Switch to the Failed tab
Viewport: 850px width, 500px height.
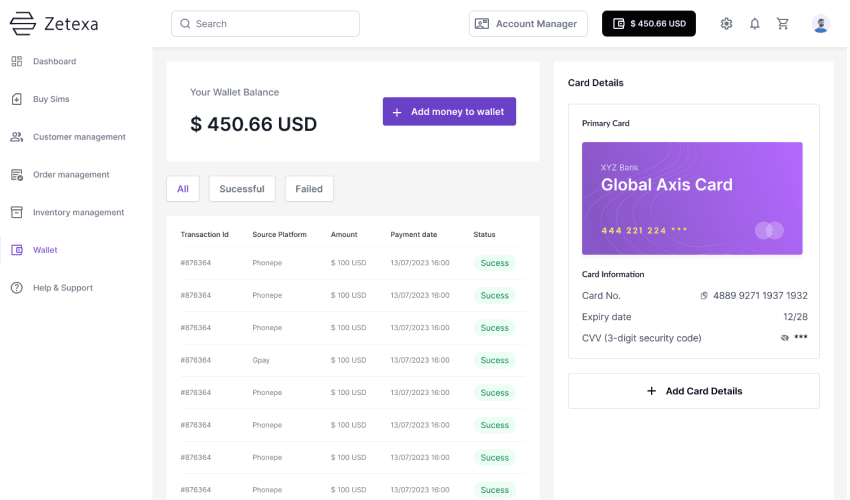pos(309,189)
